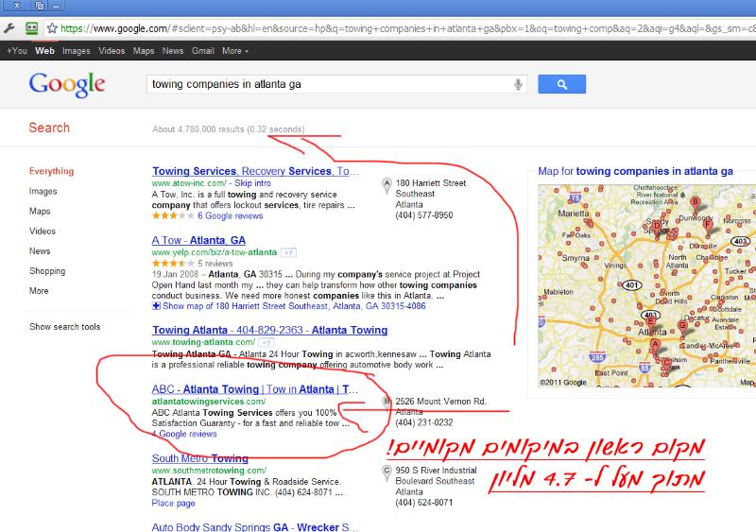Click phone number (404) 577-8950

(x=423, y=215)
